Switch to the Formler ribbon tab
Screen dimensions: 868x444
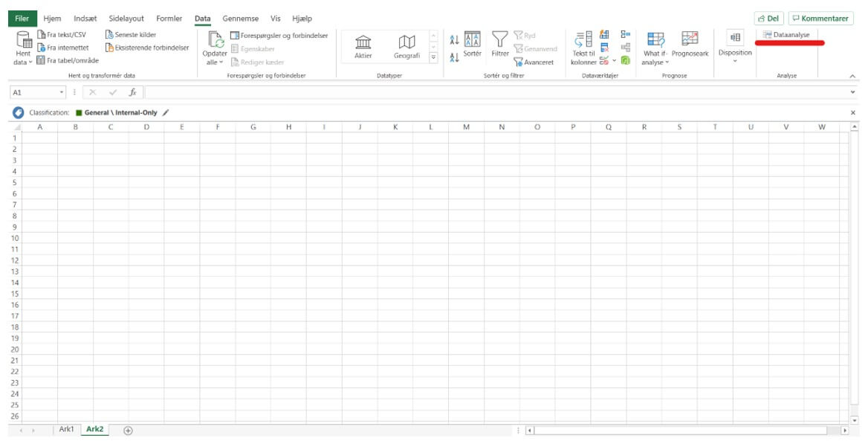tap(169, 19)
